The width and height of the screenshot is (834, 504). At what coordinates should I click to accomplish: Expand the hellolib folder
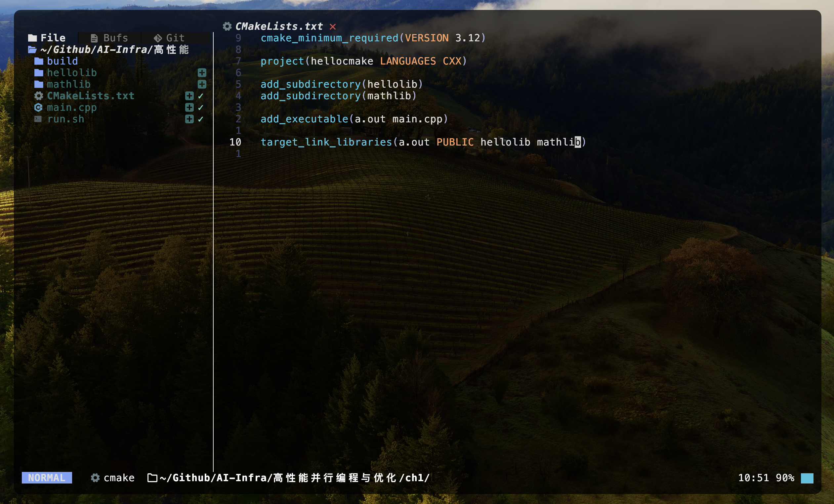71,72
